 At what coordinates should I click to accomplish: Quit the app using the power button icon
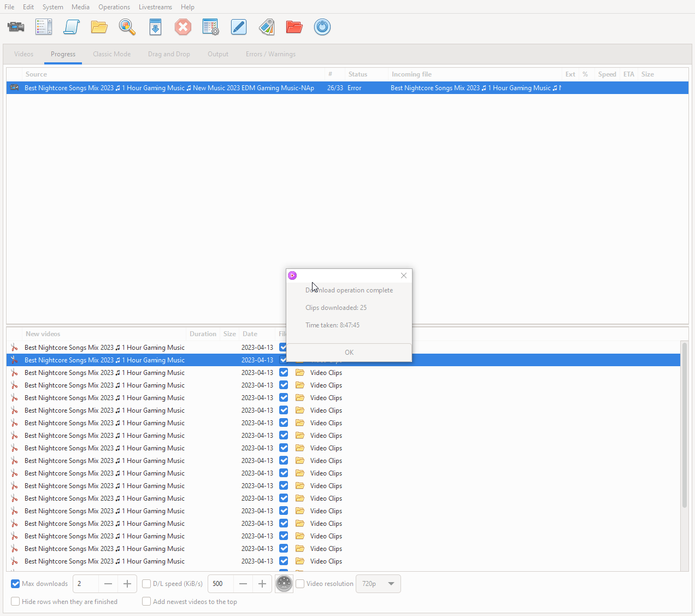pyautogui.click(x=322, y=27)
